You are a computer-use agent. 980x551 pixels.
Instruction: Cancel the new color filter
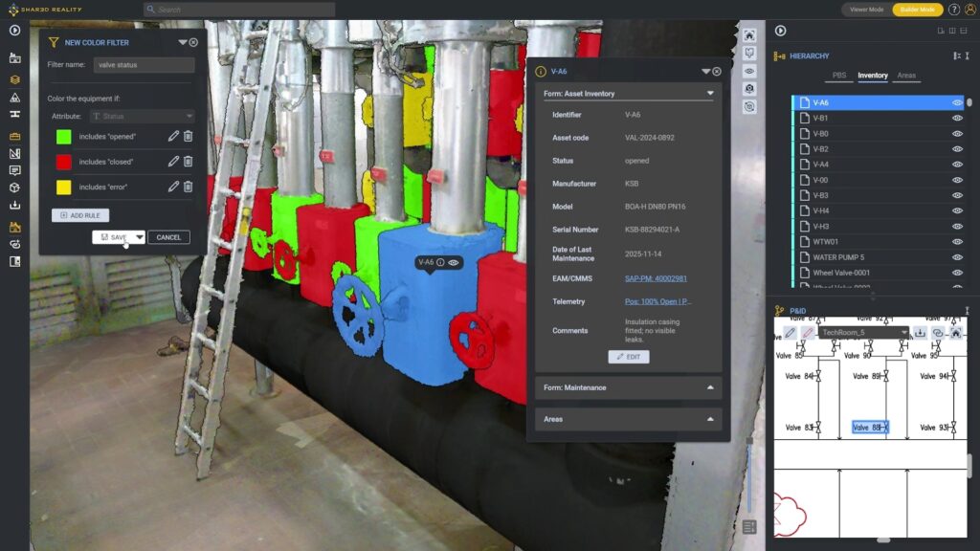click(168, 237)
